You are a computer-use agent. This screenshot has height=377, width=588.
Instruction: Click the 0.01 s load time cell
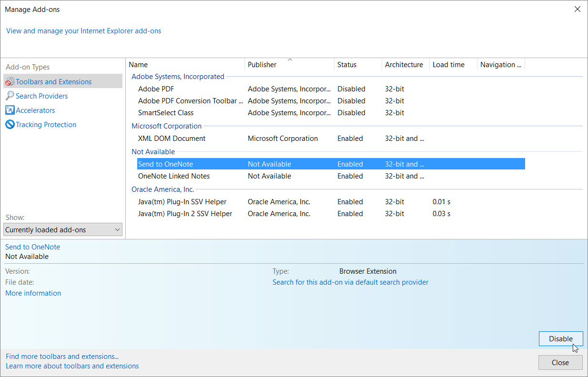coord(441,202)
